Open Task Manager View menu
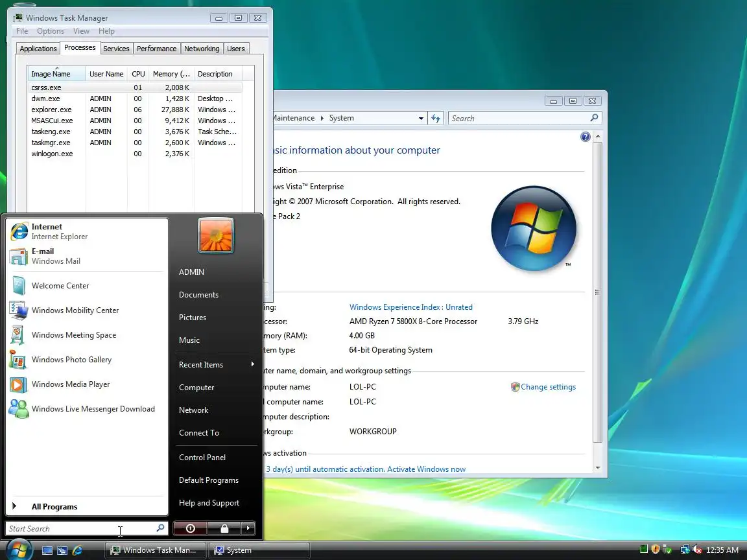The width and height of the screenshot is (747, 560). 81,31
